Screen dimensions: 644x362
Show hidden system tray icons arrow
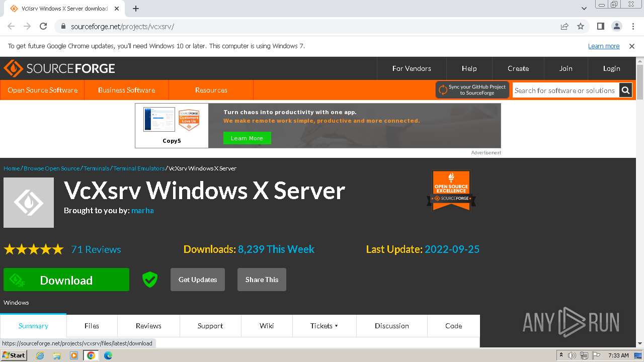pos(561,355)
